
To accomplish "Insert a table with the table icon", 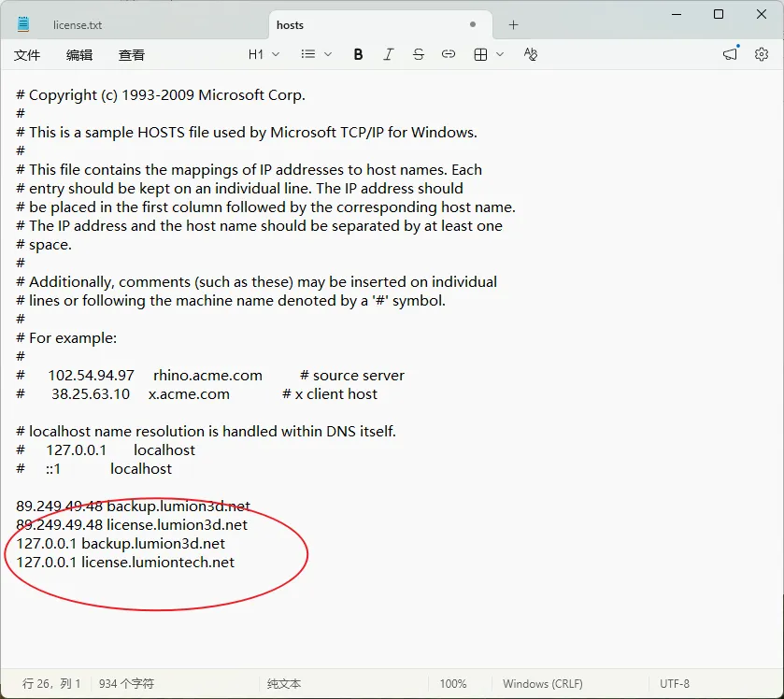I will [480, 54].
